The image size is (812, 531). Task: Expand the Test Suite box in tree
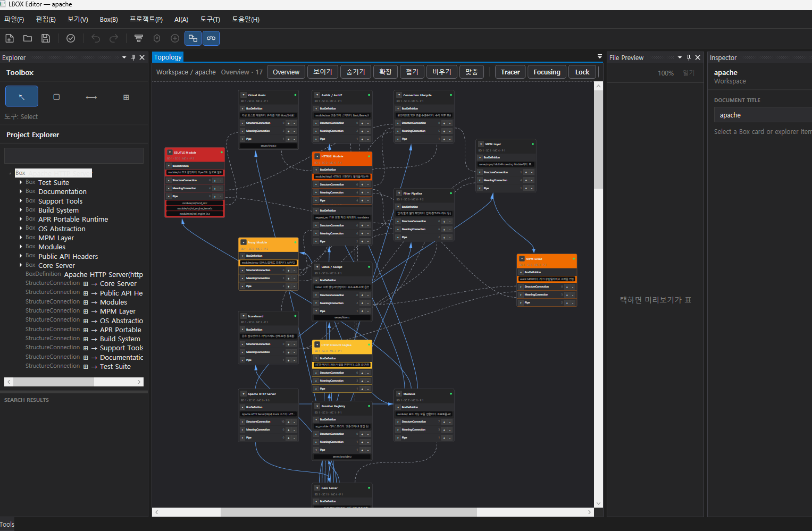(x=21, y=182)
